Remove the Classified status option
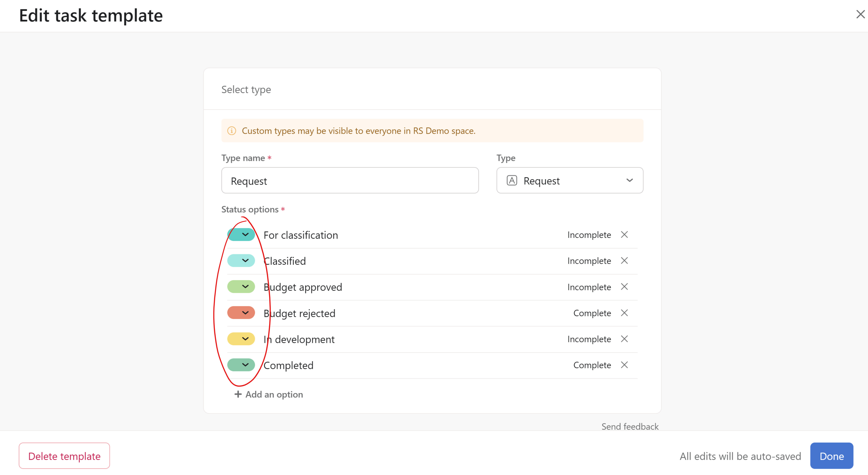Image resolution: width=868 pixels, height=475 pixels. click(624, 260)
